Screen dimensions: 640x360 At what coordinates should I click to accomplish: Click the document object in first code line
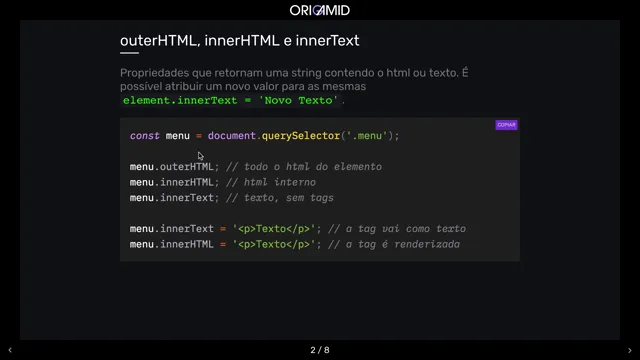(x=231, y=136)
